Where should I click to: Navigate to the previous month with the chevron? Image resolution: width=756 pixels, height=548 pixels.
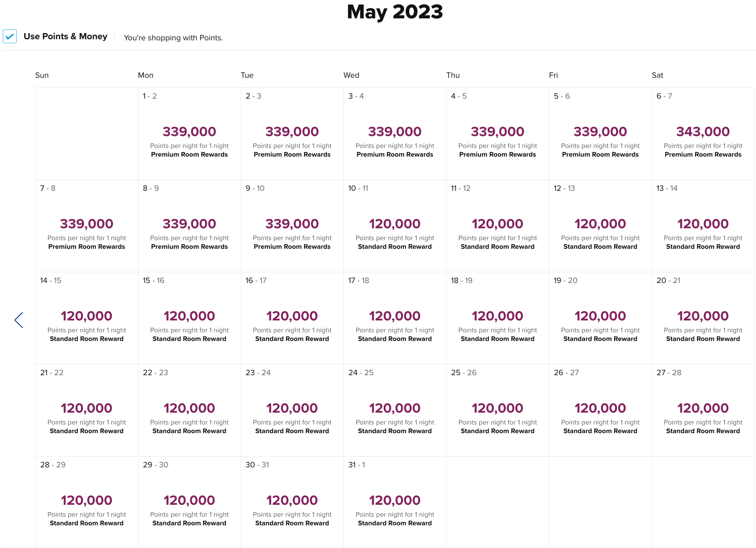click(19, 320)
